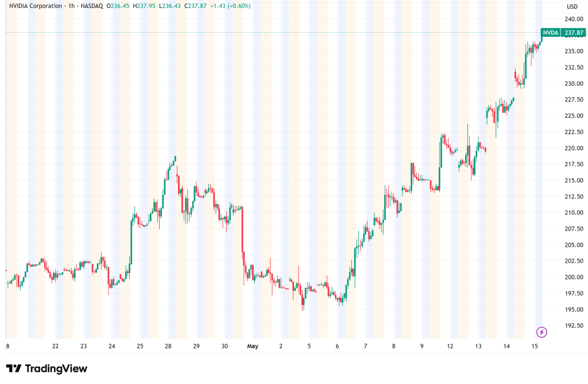Image resolution: width=588 pixels, height=384 pixels.
Task: Click the 212.50 price axis label
Action: click(574, 197)
